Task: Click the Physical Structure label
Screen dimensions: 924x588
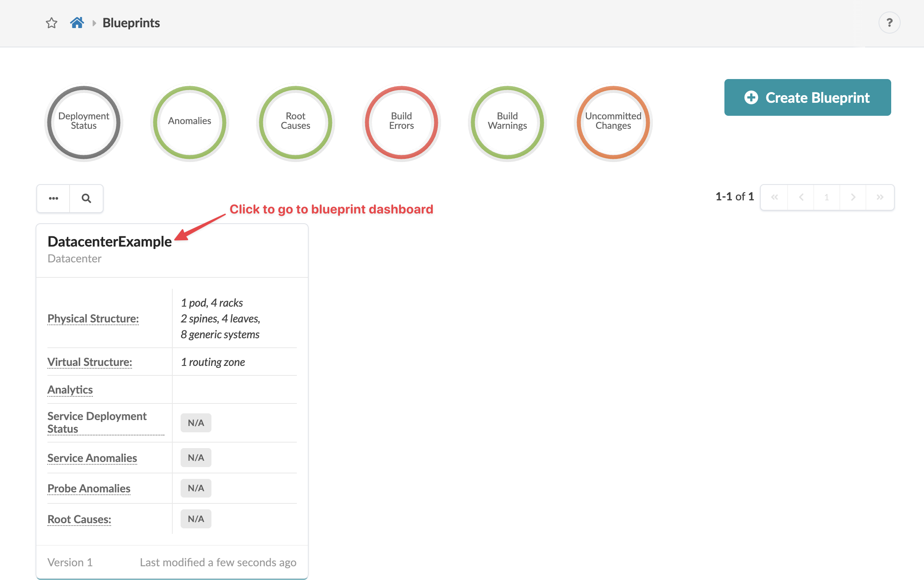Action: coord(93,318)
